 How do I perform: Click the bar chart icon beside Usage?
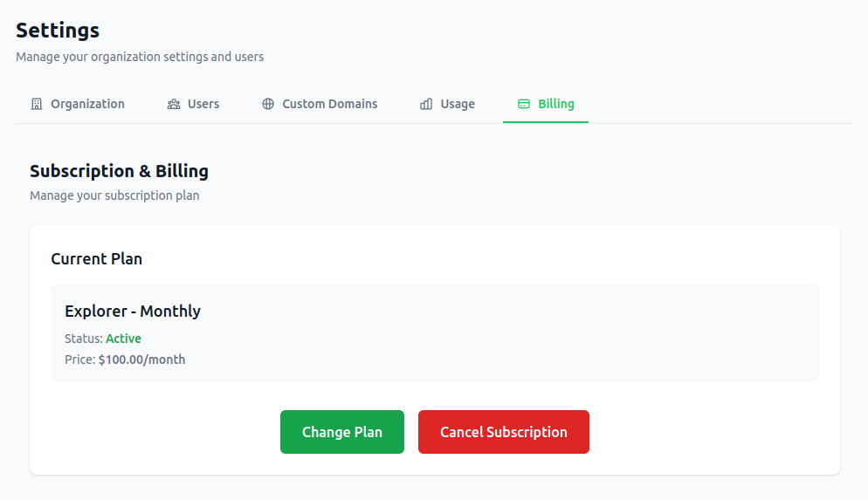tap(426, 104)
